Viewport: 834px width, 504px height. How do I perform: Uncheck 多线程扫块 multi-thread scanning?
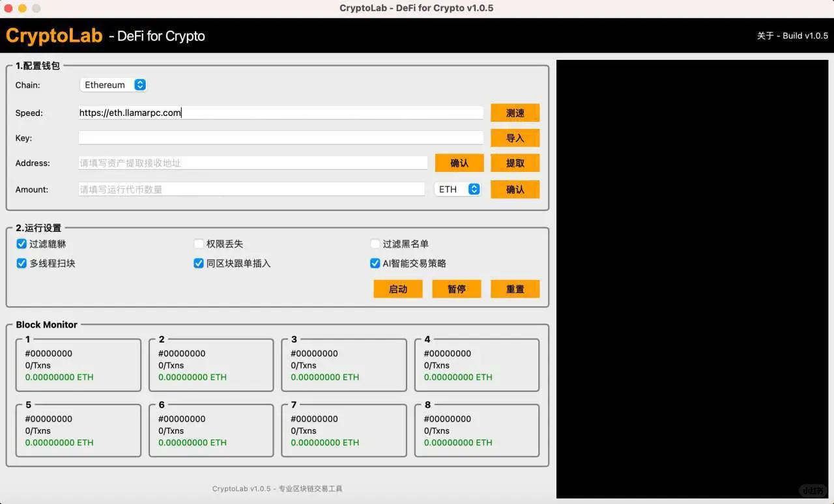tap(22, 263)
